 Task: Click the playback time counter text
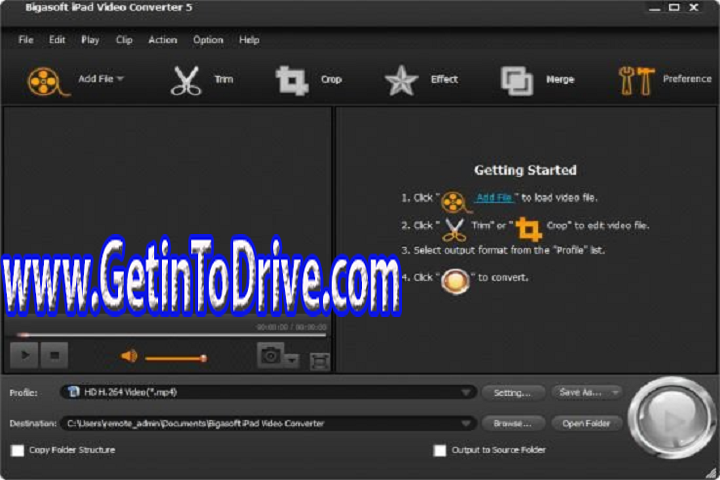click(x=292, y=328)
